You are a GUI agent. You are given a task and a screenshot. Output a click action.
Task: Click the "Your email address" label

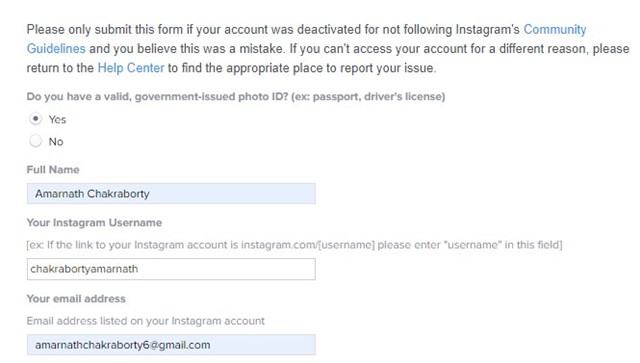[76, 298]
